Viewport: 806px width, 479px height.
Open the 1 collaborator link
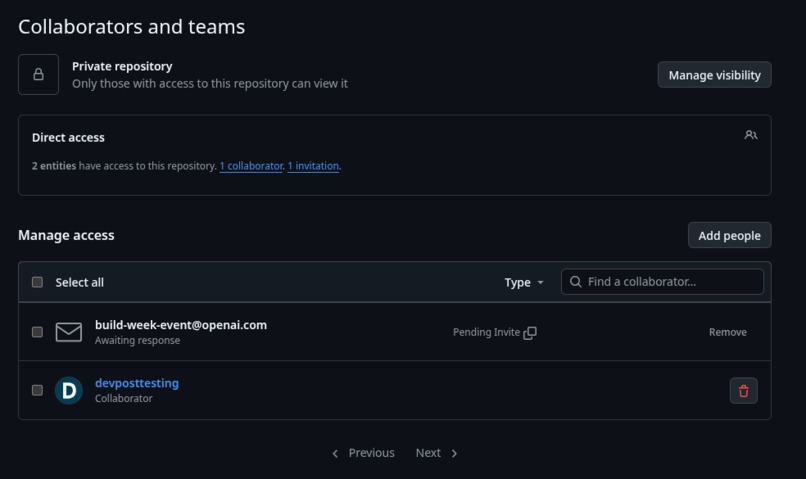(x=251, y=166)
